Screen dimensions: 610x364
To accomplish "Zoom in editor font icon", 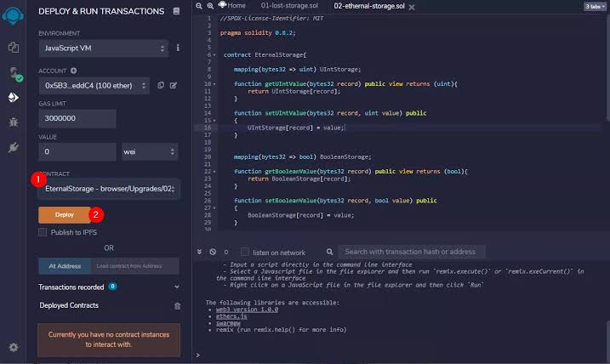I will (x=210, y=6).
